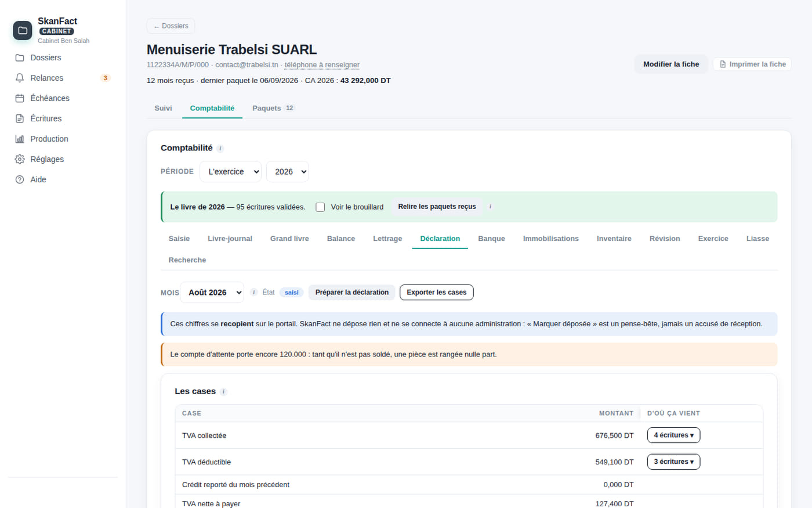Expand the 3 écritures details for TVA déductible
This screenshot has width=812, height=508.
(x=673, y=462)
